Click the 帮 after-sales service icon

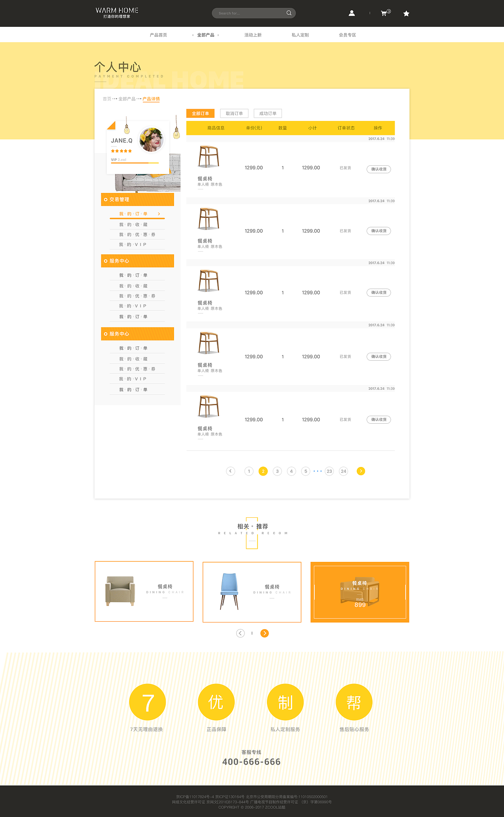[x=354, y=702]
